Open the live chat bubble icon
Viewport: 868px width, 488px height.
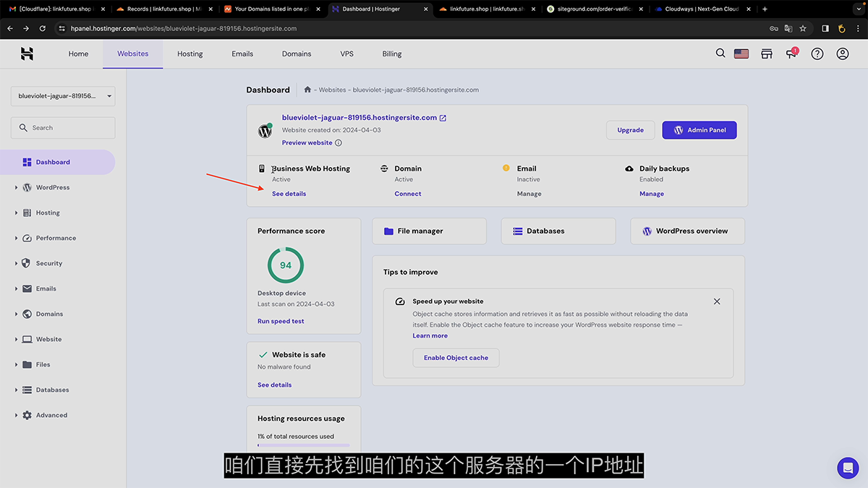tap(848, 468)
